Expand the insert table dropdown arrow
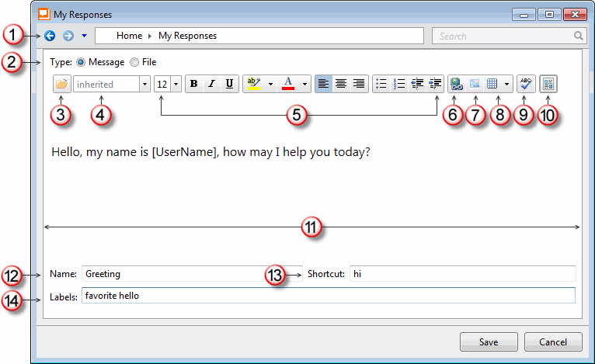 point(506,84)
